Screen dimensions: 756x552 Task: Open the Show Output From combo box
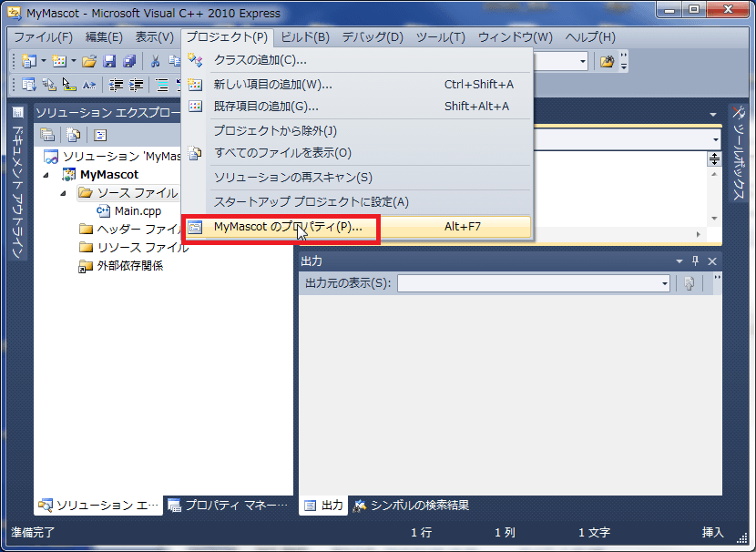coord(534,283)
